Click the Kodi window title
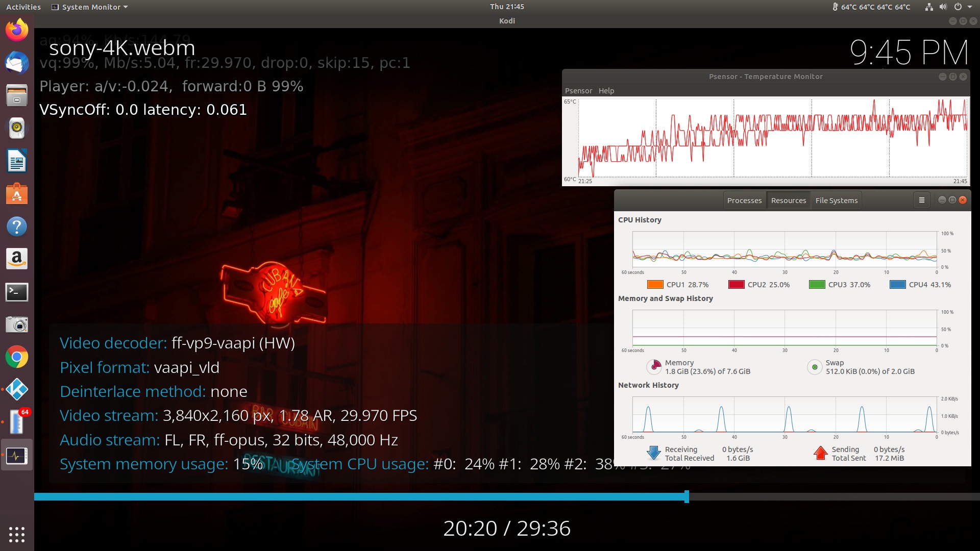This screenshot has height=551, width=980. click(507, 21)
